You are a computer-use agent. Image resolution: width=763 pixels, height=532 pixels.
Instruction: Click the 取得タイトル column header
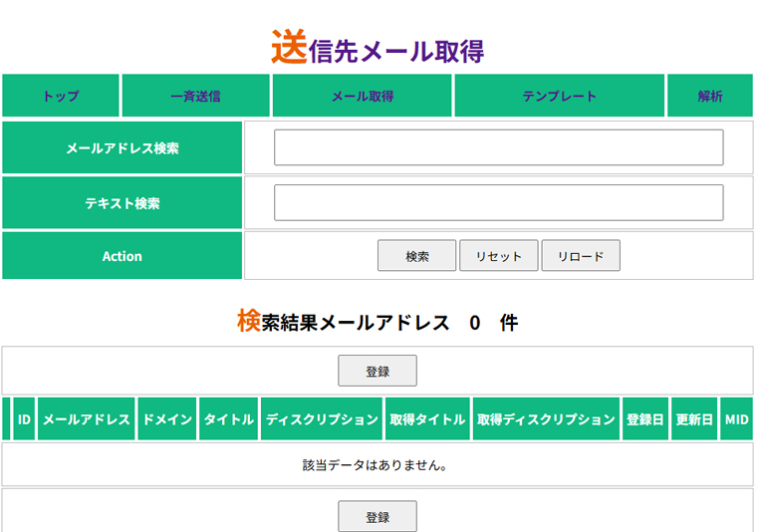(427, 419)
